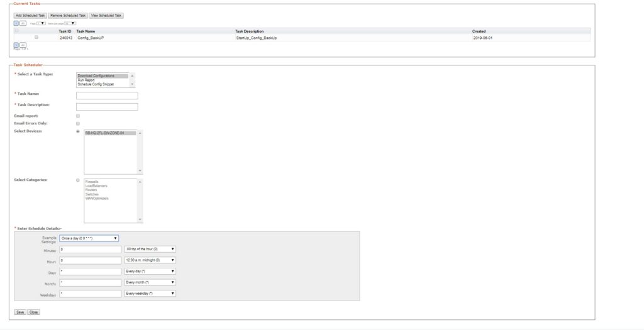This screenshot has width=644, height=330.
Task: Sort by Task ID column header
Action: coord(65,31)
